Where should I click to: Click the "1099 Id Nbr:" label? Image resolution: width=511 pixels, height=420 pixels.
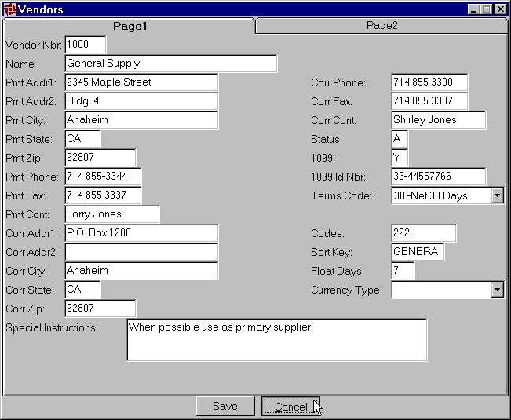click(x=338, y=177)
